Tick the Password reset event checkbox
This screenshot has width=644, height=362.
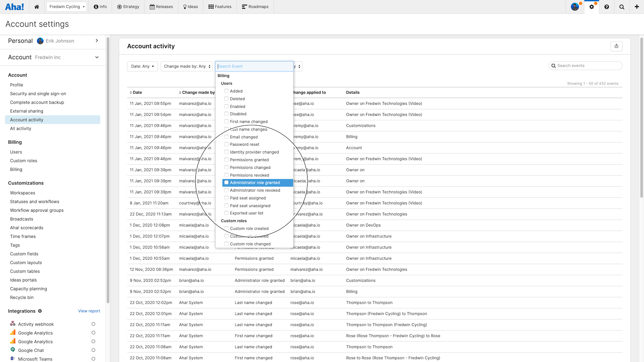pos(226,144)
